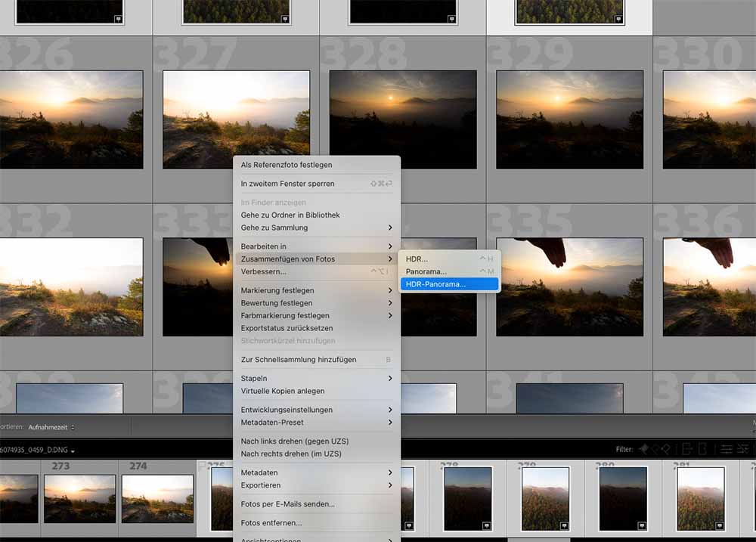Click Zur Schnellsammlung hinzufügen
756x542 pixels.
299,360
